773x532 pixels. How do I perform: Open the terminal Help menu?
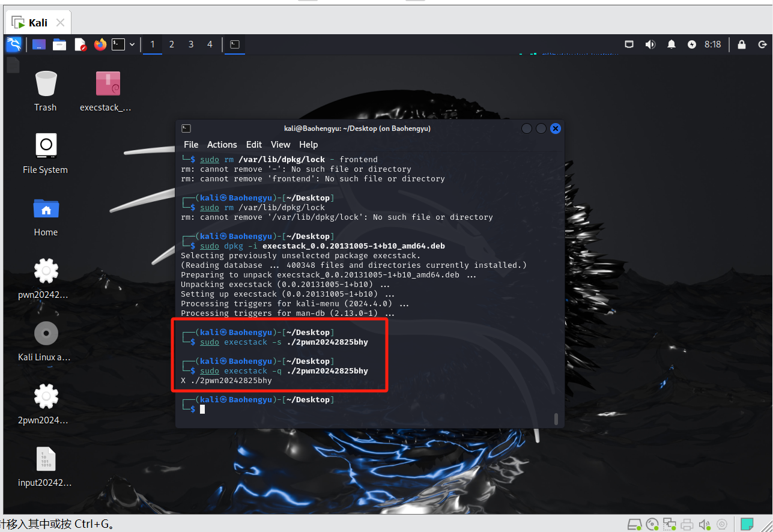pyautogui.click(x=309, y=145)
